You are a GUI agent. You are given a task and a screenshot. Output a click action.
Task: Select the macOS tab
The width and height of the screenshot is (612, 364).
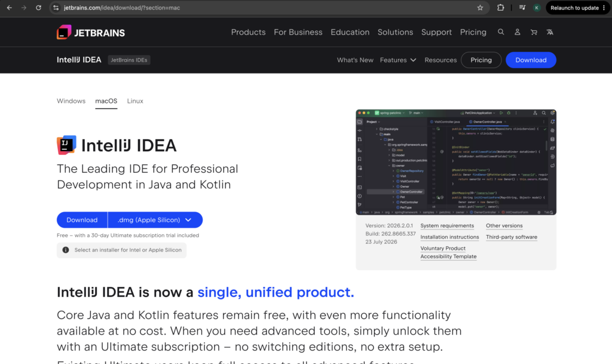point(106,101)
